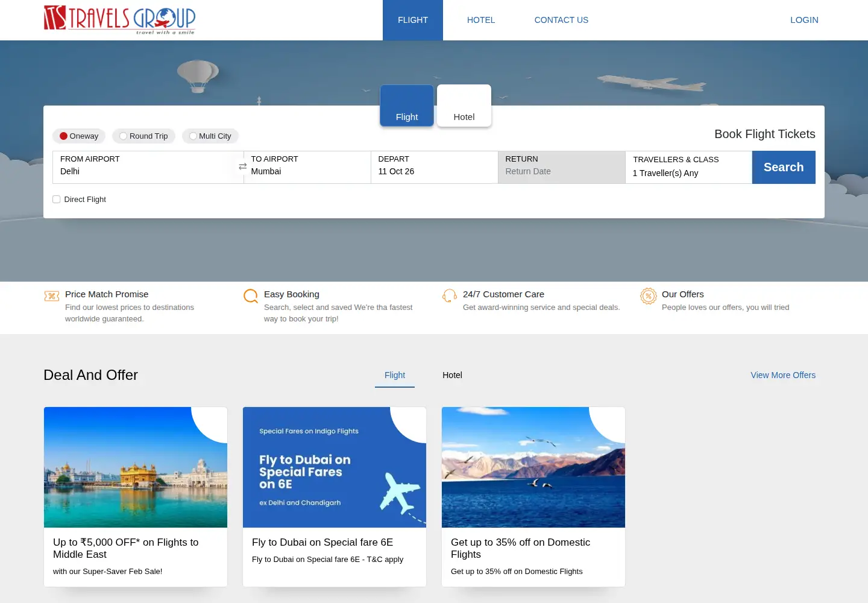
Task: Open the Domestic Flights lake image
Action: [533, 467]
